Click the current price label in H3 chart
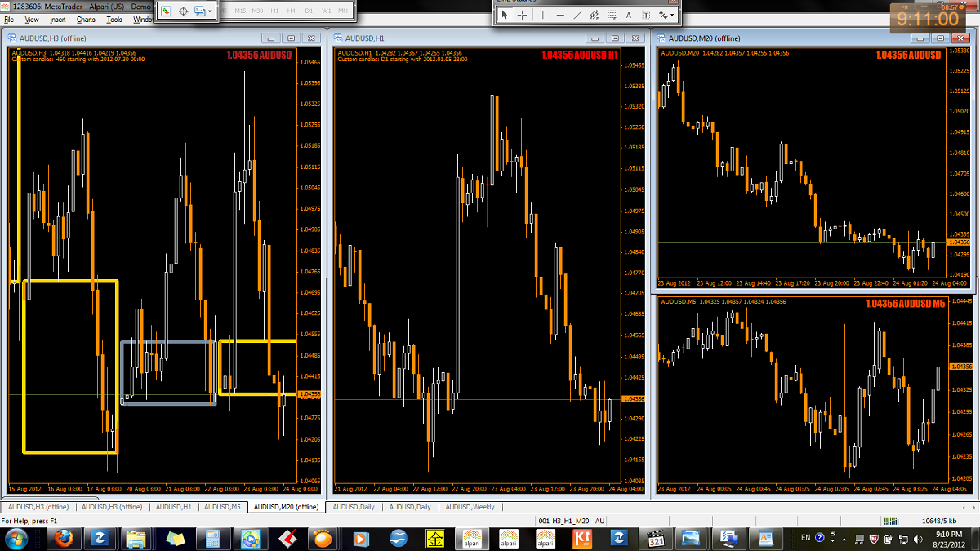Screen dimensions: 980x551 pos(310,394)
